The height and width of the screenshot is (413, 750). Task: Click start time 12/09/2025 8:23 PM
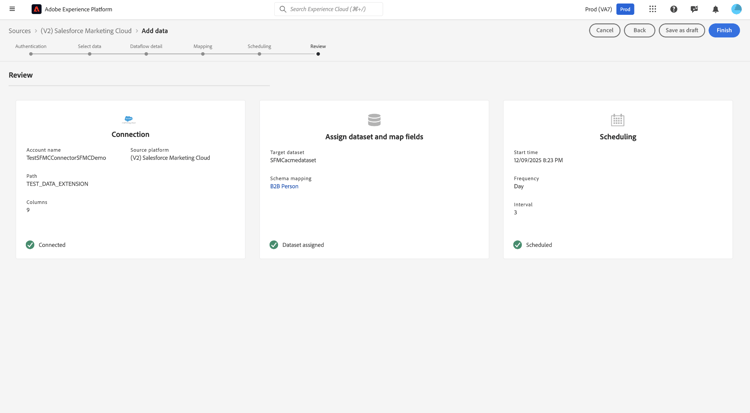coord(538,160)
